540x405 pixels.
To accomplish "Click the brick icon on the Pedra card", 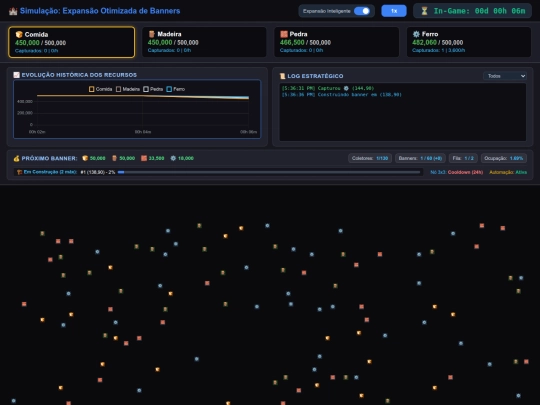I will point(284,34).
